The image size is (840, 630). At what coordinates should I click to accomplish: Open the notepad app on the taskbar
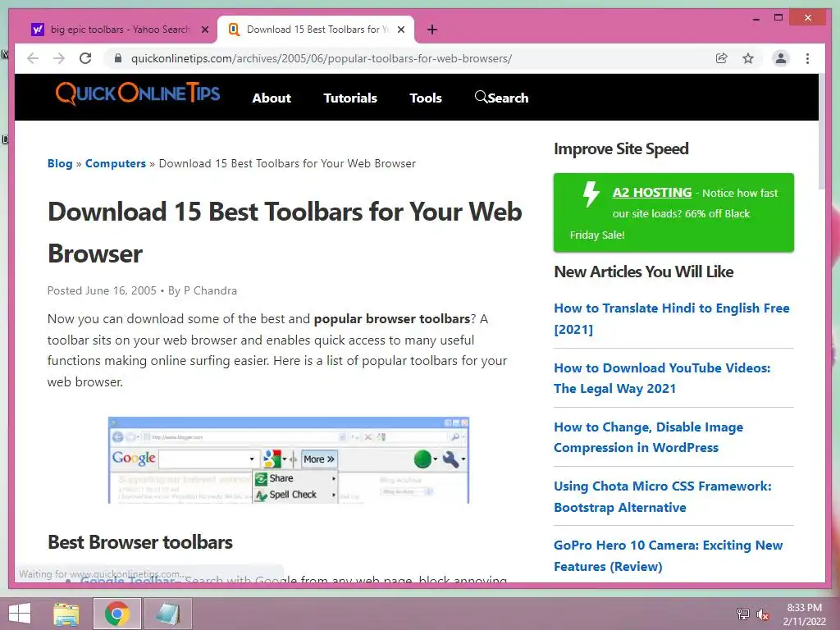pos(167,614)
